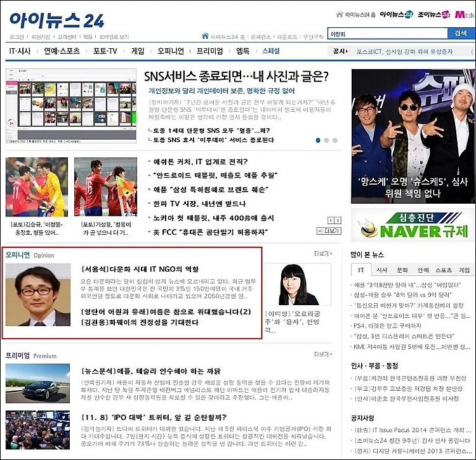The width and height of the screenshot is (476, 460).
Task: Open the 게임 menu
Action: point(138,51)
